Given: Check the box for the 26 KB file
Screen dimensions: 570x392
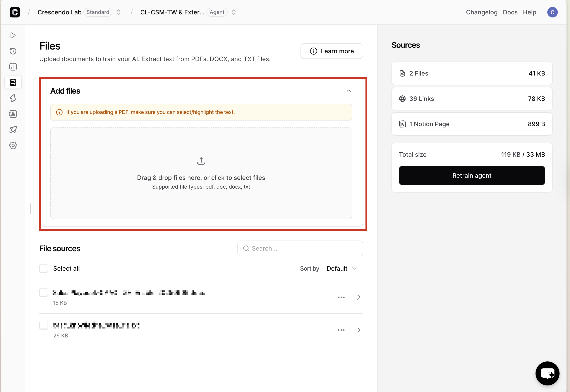Looking at the screenshot, I should coord(44,325).
